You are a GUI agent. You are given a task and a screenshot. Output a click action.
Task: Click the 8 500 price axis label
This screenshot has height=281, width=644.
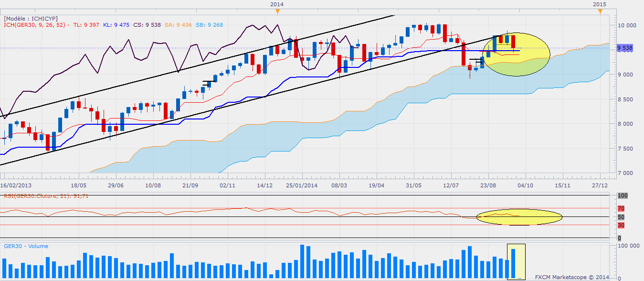tap(625, 99)
